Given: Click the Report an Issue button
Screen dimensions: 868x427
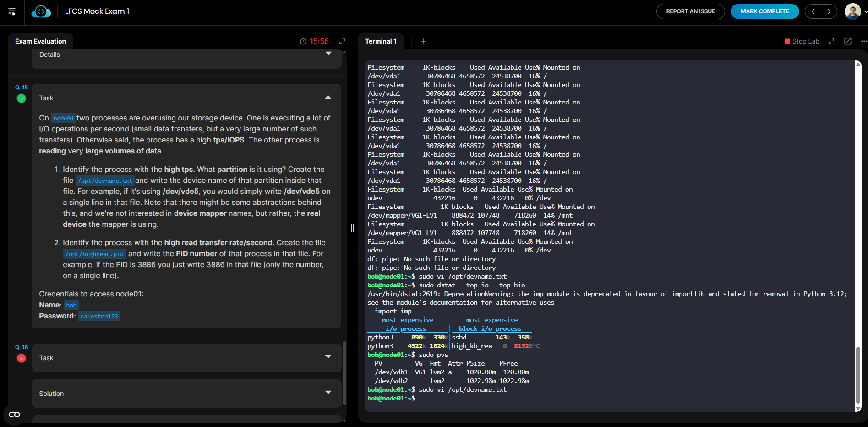Looking at the screenshot, I should (690, 11).
